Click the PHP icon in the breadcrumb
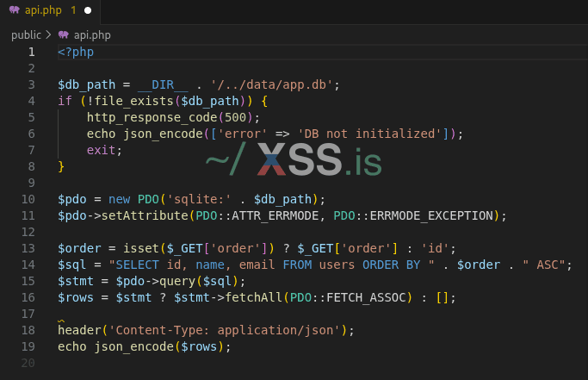Screen dimensions: 588x380 tap(64, 35)
